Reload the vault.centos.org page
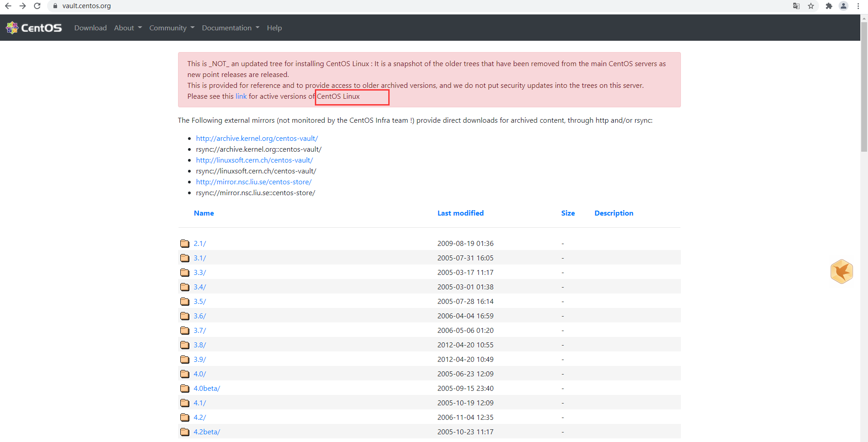This screenshot has width=868, height=442. point(37,6)
